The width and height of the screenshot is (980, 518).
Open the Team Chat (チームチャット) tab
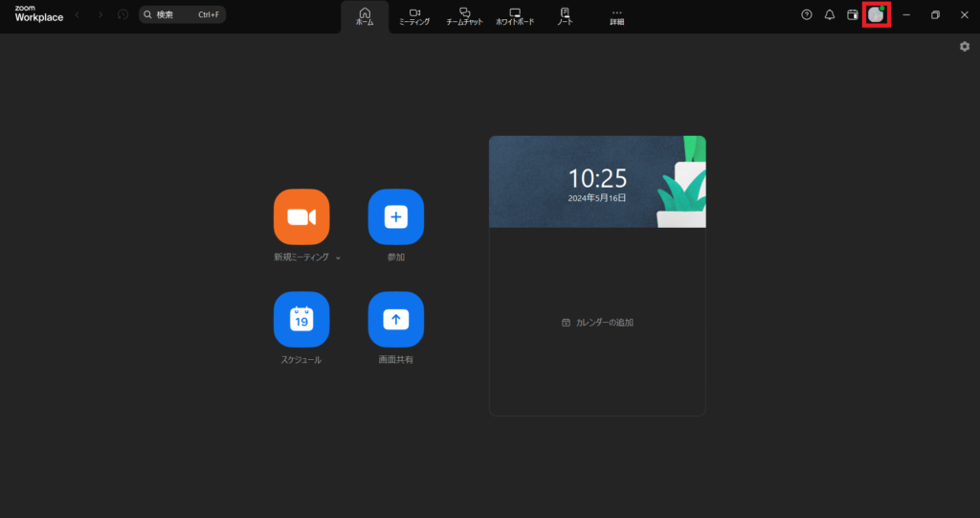pos(464,16)
